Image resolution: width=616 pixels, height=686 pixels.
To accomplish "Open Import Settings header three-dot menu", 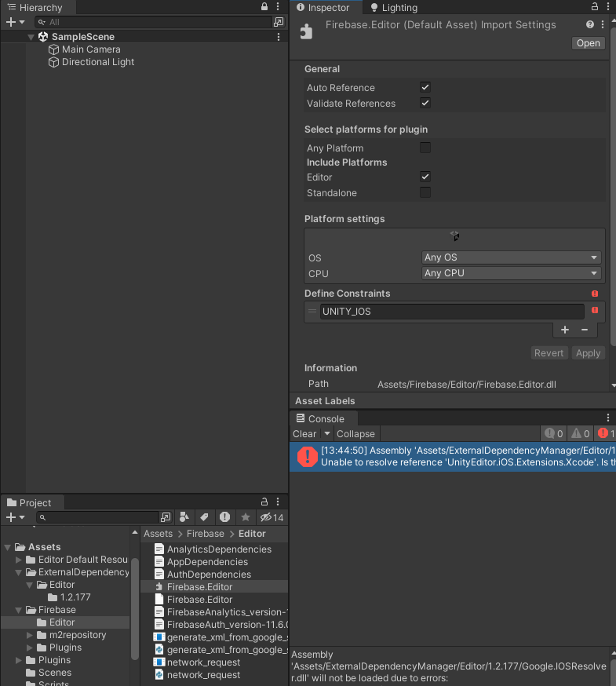I will tap(603, 24).
